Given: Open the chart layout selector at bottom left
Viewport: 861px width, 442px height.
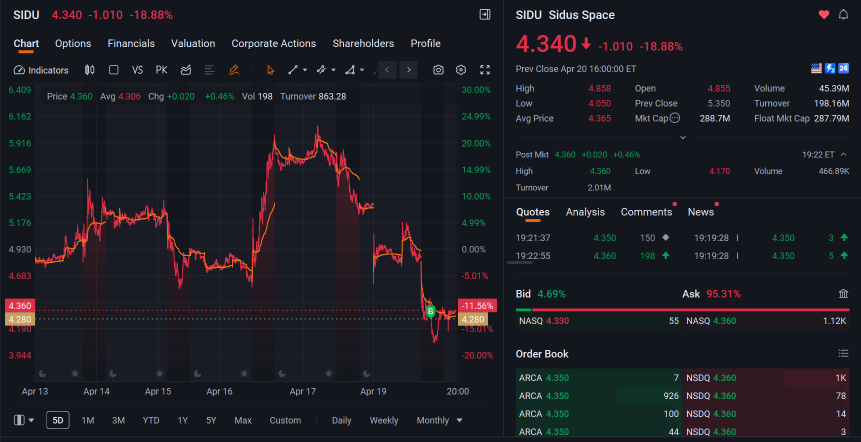Looking at the screenshot, I should 24,421.
